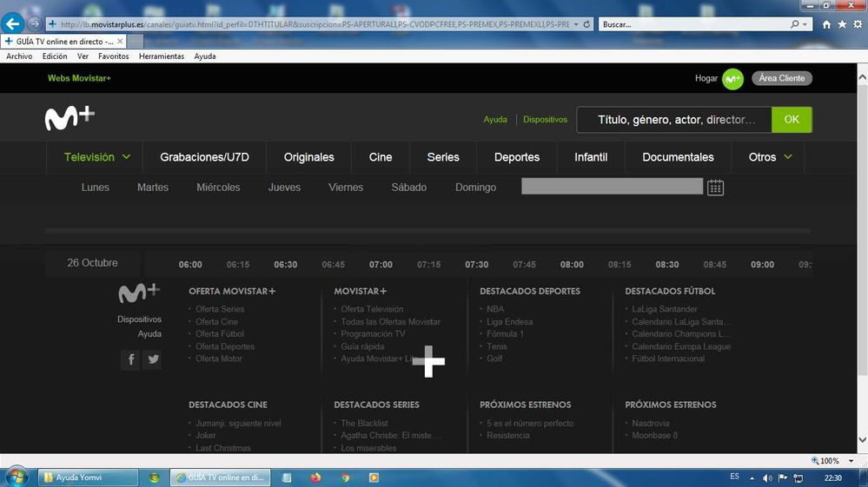Open the Programación TV footer link
This screenshot has height=487, width=868.
click(373, 334)
